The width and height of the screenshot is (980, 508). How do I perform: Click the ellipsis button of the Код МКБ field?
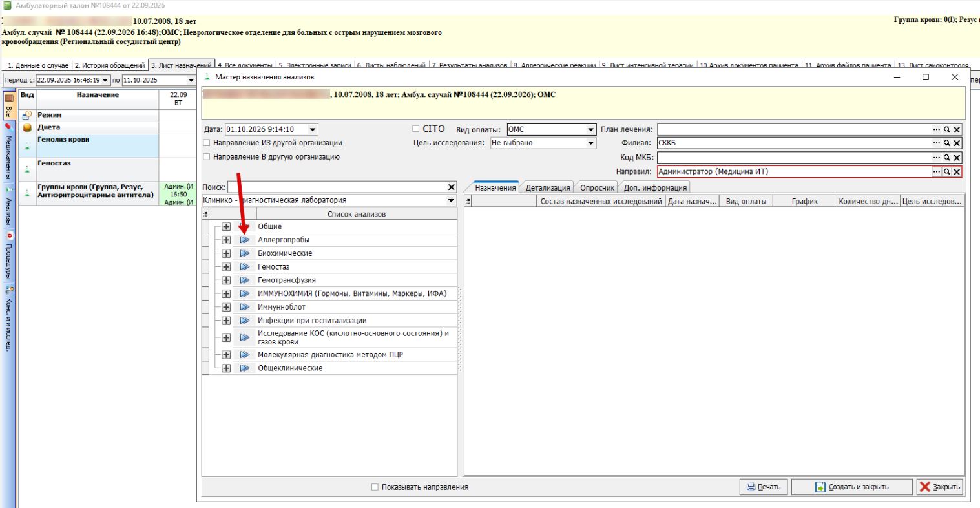point(937,158)
